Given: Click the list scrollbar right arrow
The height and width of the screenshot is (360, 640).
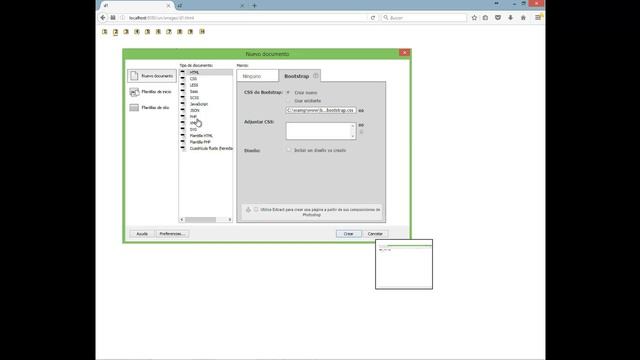Looking at the screenshot, I should (230, 220).
